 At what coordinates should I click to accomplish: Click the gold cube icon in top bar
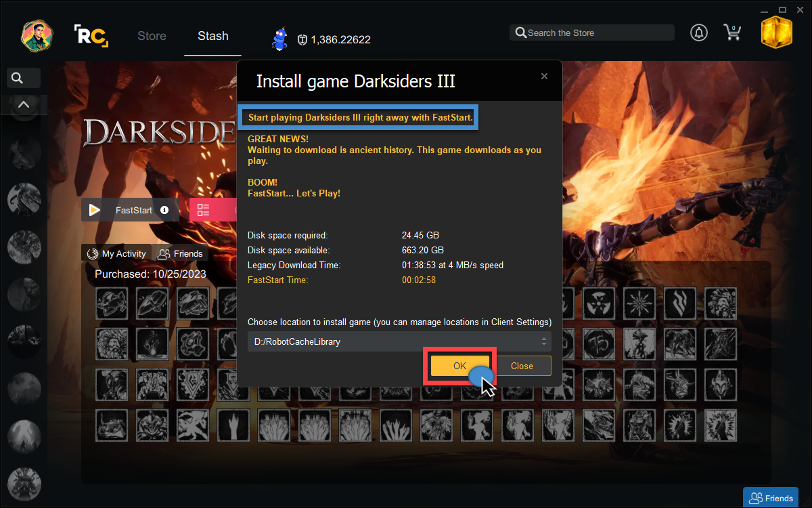776,34
